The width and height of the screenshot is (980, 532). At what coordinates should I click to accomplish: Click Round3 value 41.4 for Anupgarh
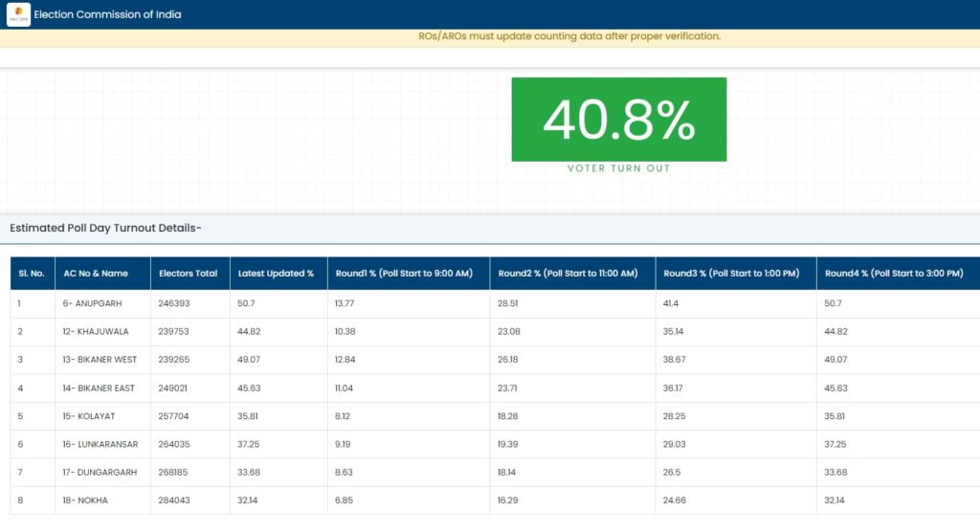click(x=671, y=303)
